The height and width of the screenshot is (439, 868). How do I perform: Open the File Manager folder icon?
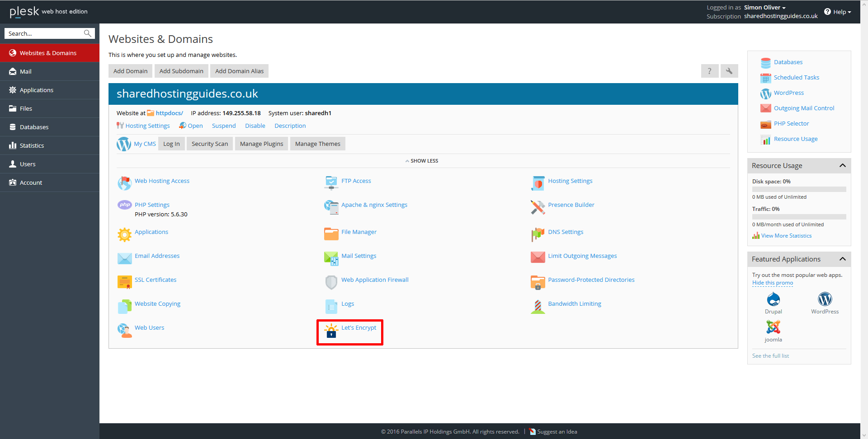pos(331,234)
